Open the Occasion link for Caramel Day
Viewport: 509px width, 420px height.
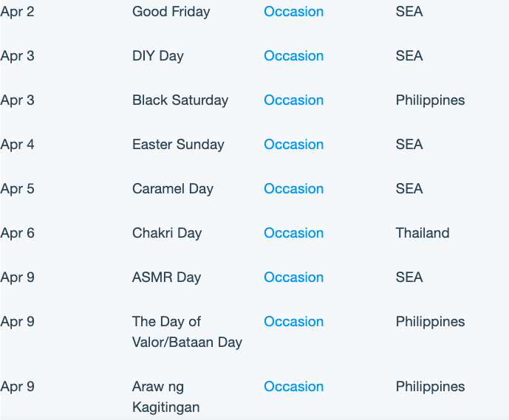(x=293, y=189)
